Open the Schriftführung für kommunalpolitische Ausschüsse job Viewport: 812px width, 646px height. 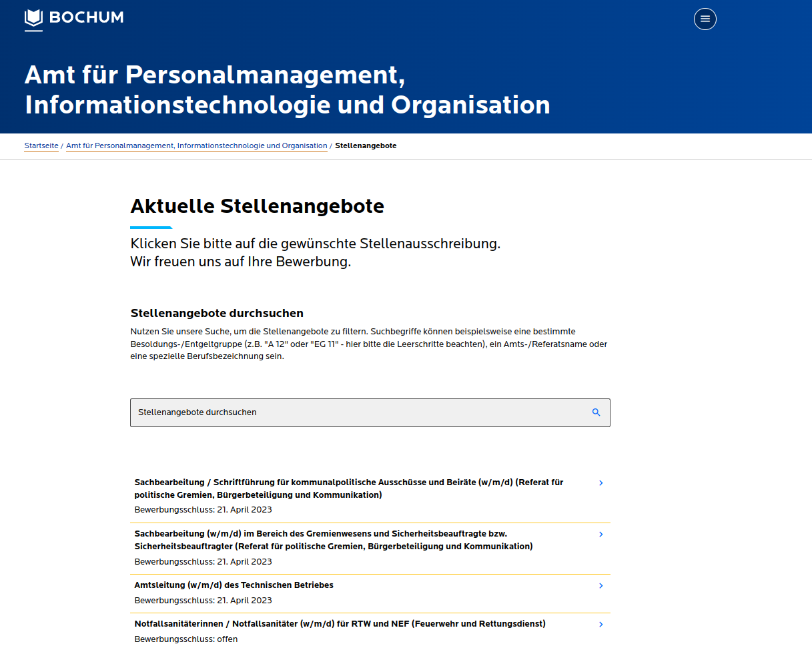point(348,489)
